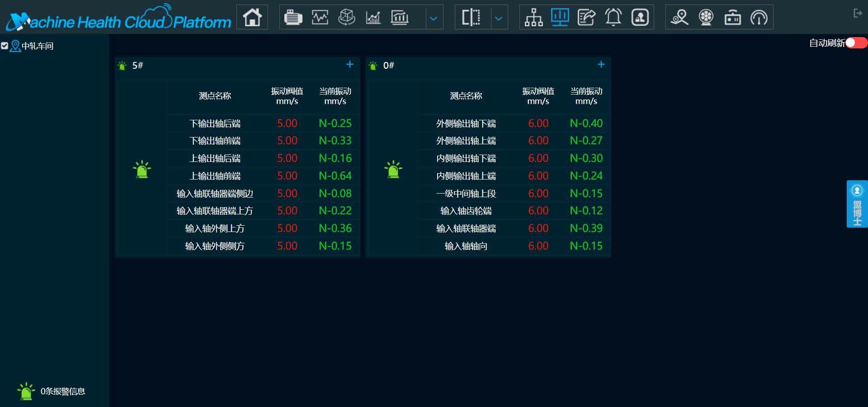Viewport: 868px width, 407px height.
Task: Open the radio device icon
Action: point(732,18)
